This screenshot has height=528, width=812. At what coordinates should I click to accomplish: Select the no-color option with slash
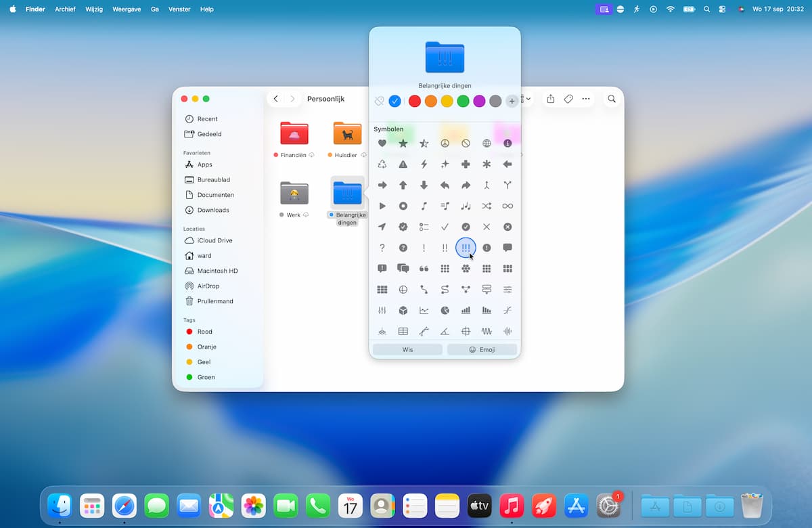380,101
